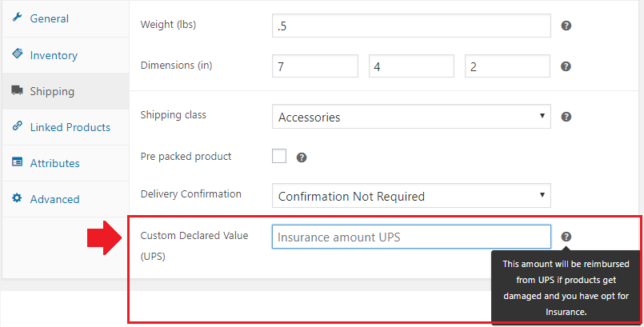Open the Inventory tab
This screenshot has width=644, height=327.
click(66, 55)
